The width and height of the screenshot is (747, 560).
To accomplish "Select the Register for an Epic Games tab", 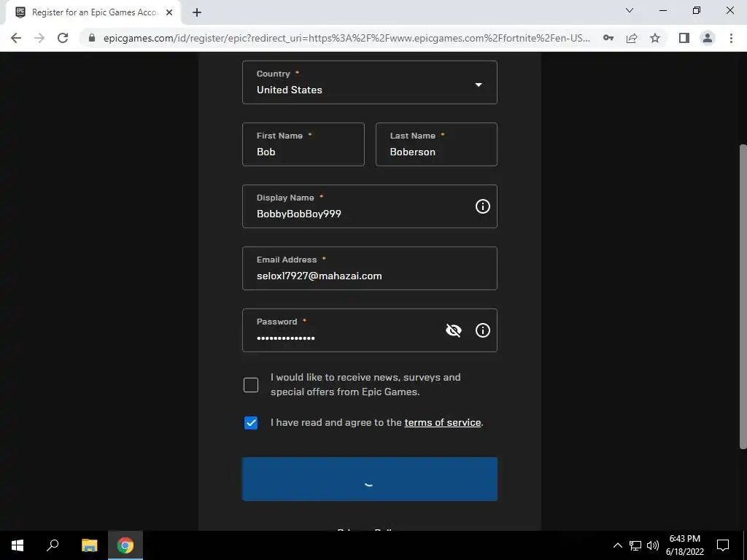I will tap(93, 13).
